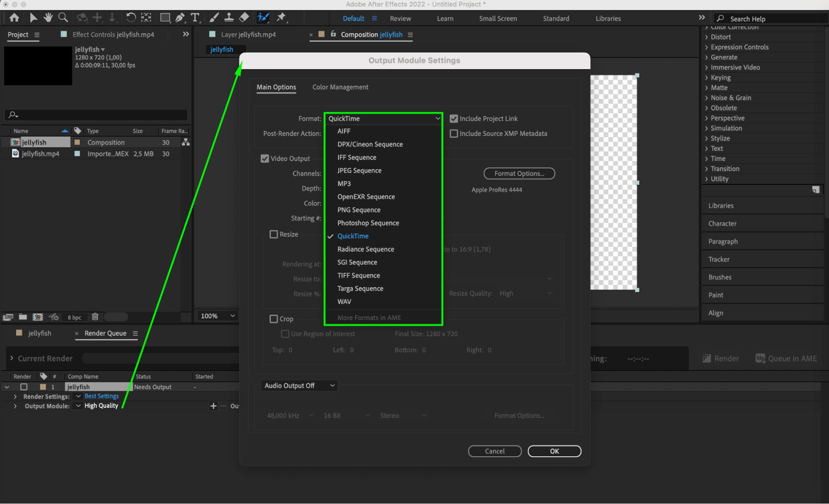This screenshot has width=829, height=504.
Task: Select the Hand tool
Action: (x=48, y=17)
